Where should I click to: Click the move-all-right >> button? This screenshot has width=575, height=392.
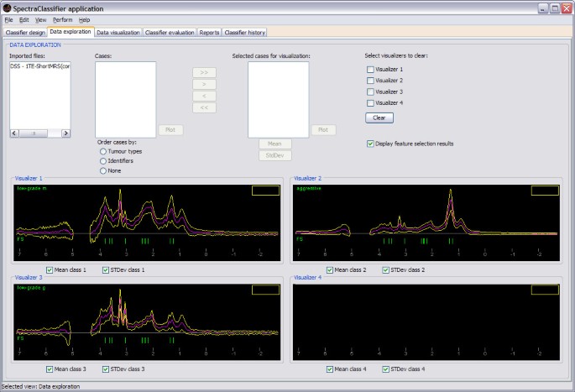coord(206,73)
